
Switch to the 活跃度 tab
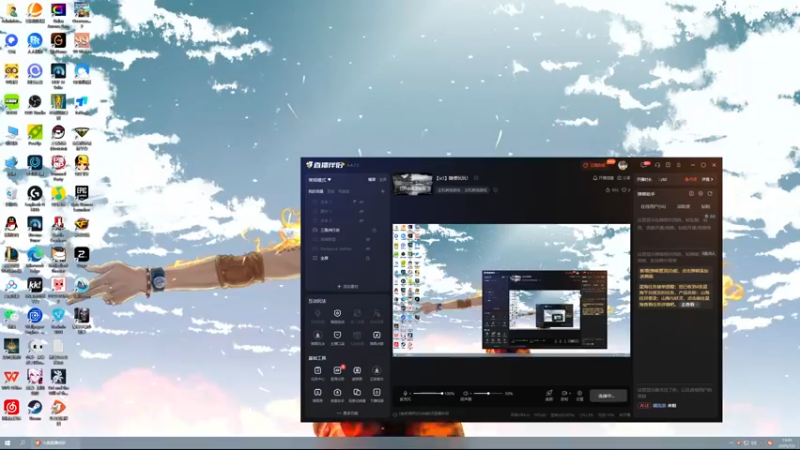point(683,207)
